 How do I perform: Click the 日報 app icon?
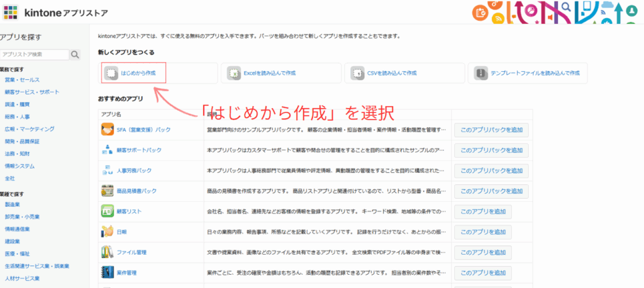[x=107, y=231]
